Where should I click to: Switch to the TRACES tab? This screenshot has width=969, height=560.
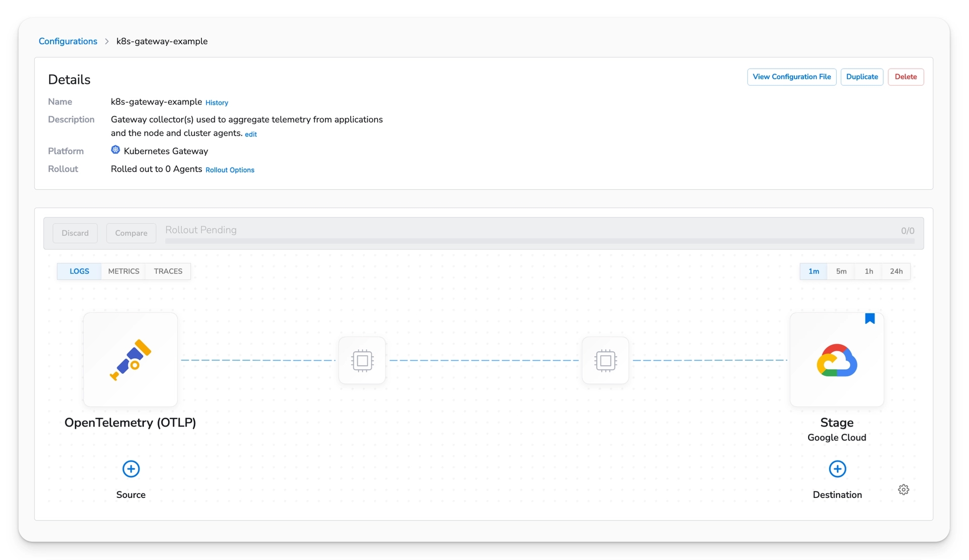tap(168, 271)
